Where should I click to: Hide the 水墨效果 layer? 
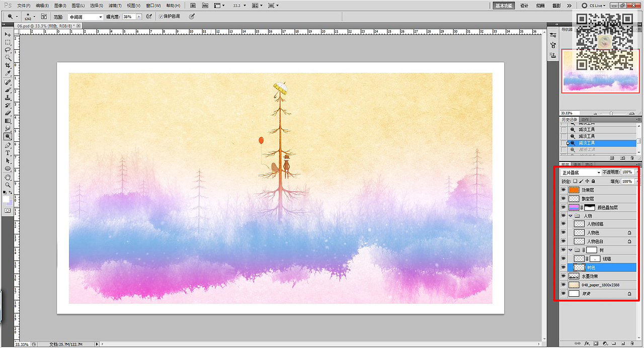coord(563,276)
